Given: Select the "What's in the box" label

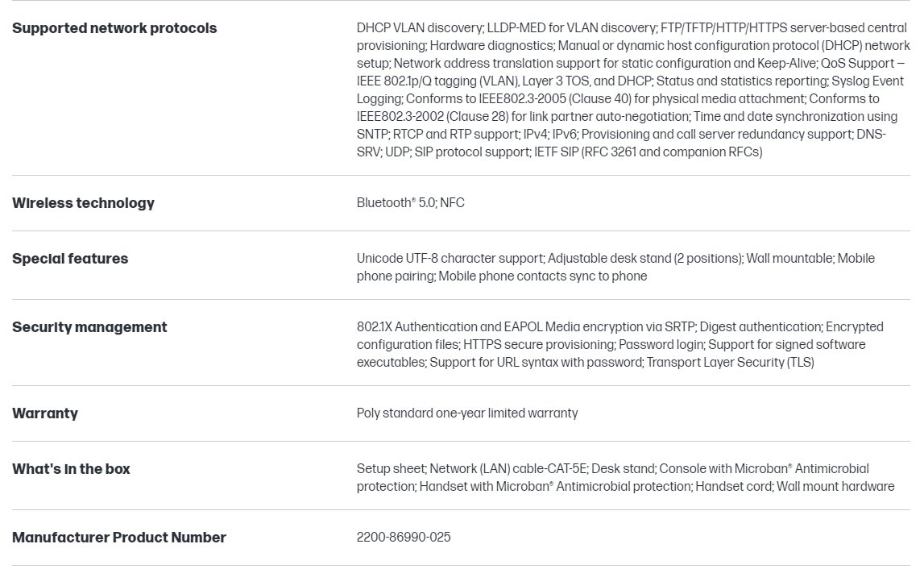Looking at the screenshot, I should (x=71, y=469).
